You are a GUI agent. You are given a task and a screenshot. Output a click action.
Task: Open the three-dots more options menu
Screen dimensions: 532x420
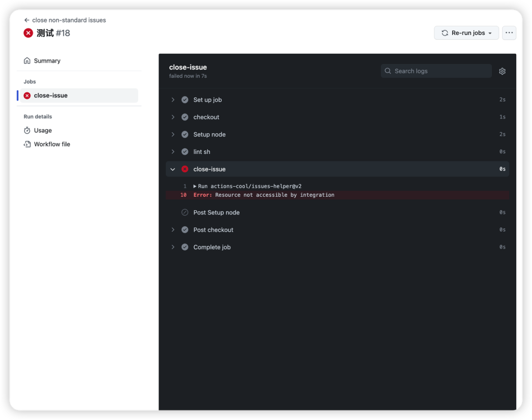(x=509, y=33)
